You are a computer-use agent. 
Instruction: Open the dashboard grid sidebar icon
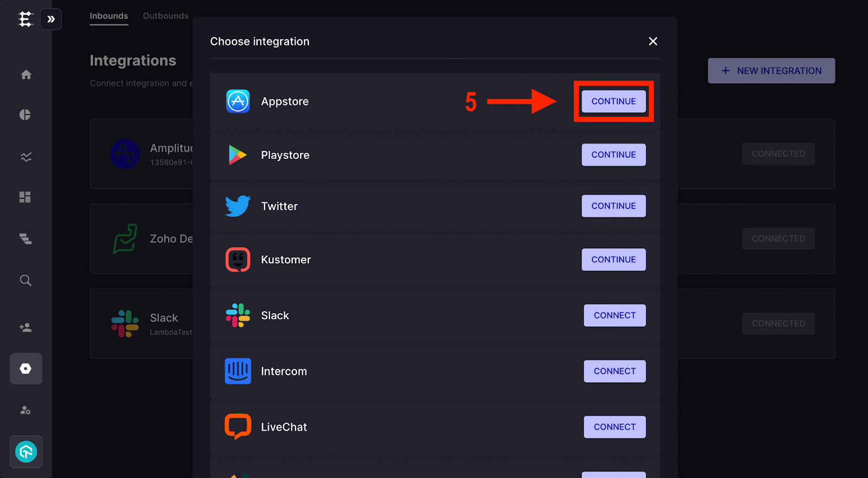pos(25,197)
